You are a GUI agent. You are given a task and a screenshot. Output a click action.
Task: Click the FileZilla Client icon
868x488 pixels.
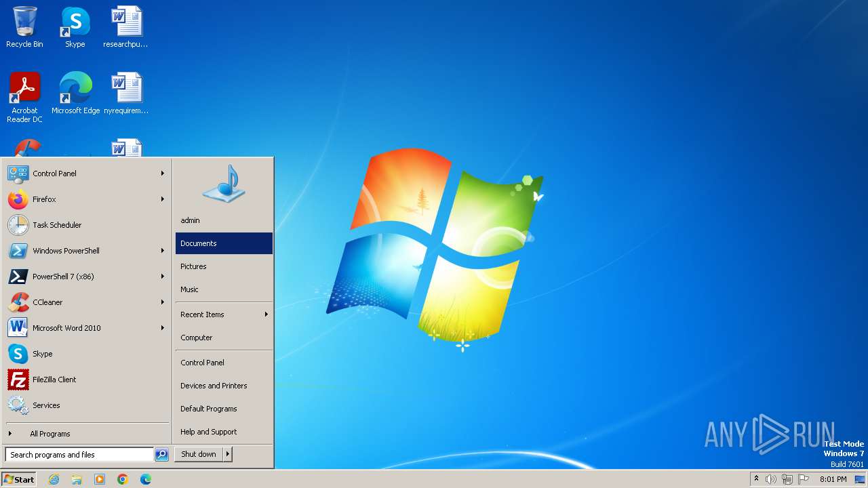click(x=18, y=380)
